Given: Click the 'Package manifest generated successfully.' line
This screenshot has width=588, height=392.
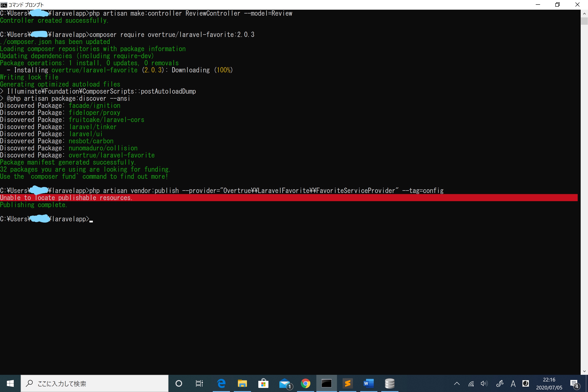Looking at the screenshot, I should point(68,162).
